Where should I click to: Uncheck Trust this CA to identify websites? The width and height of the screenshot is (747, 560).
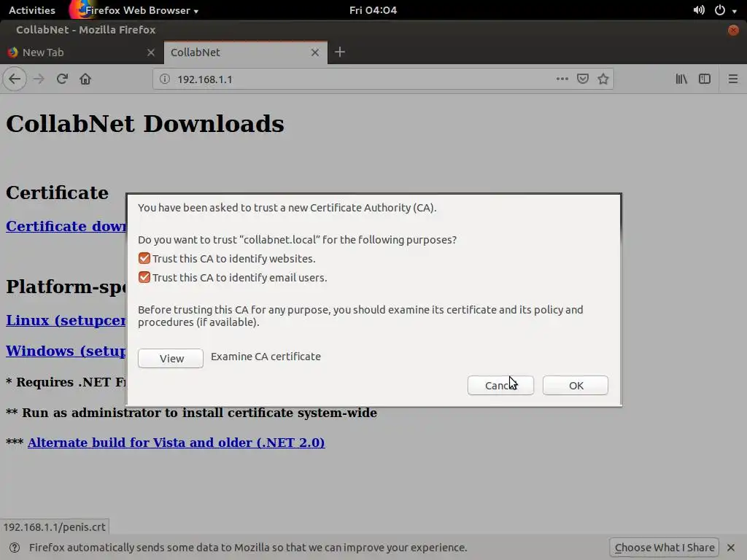click(x=144, y=259)
